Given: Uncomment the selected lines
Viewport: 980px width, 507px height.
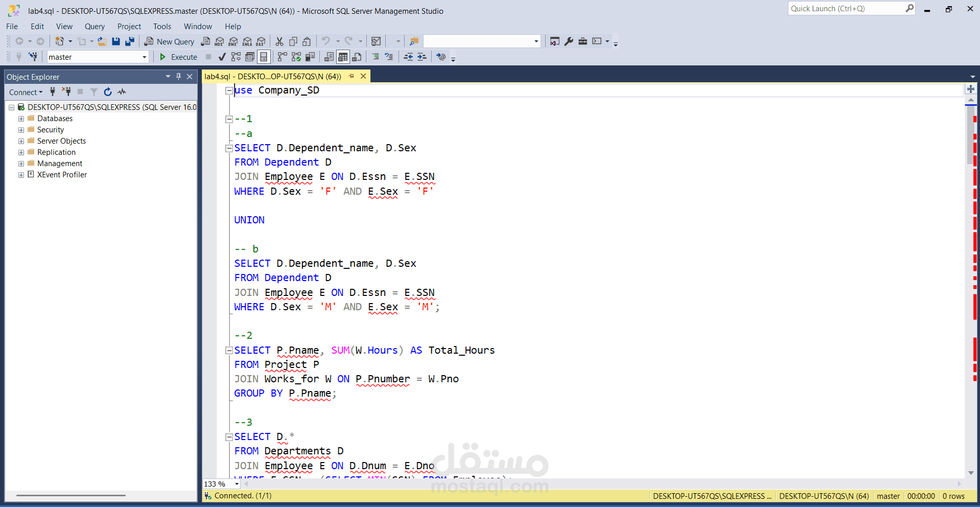Looking at the screenshot, I should pos(389,57).
